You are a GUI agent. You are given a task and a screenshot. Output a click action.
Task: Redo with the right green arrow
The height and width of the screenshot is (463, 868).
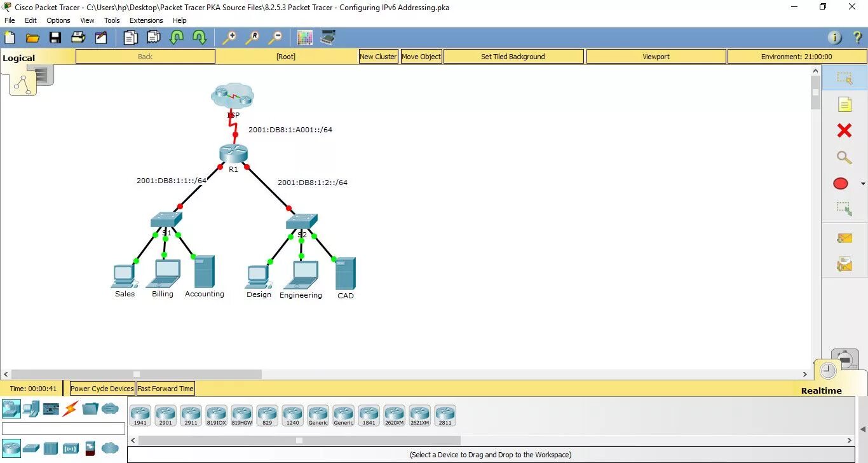coord(200,38)
